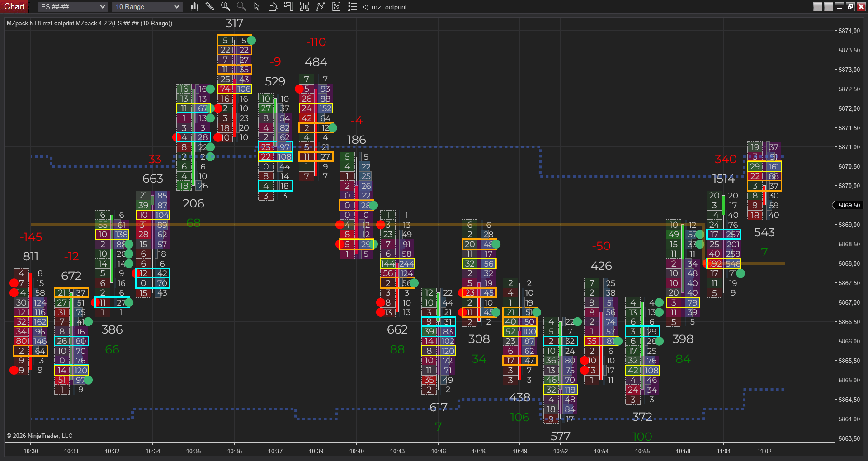Click the bar volume total 811
This screenshot has height=461, width=868.
pyautogui.click(x=31, y=256)
